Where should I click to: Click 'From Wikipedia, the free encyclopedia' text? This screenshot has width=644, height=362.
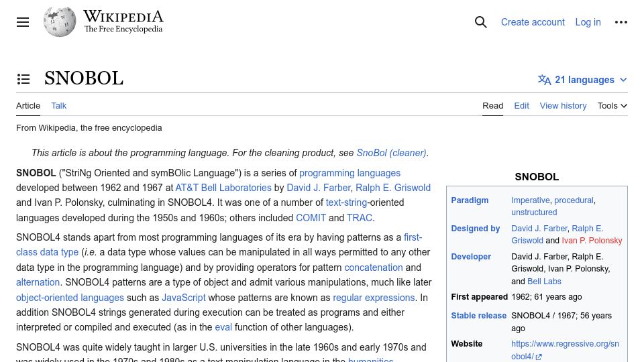[x=89, y=128]
